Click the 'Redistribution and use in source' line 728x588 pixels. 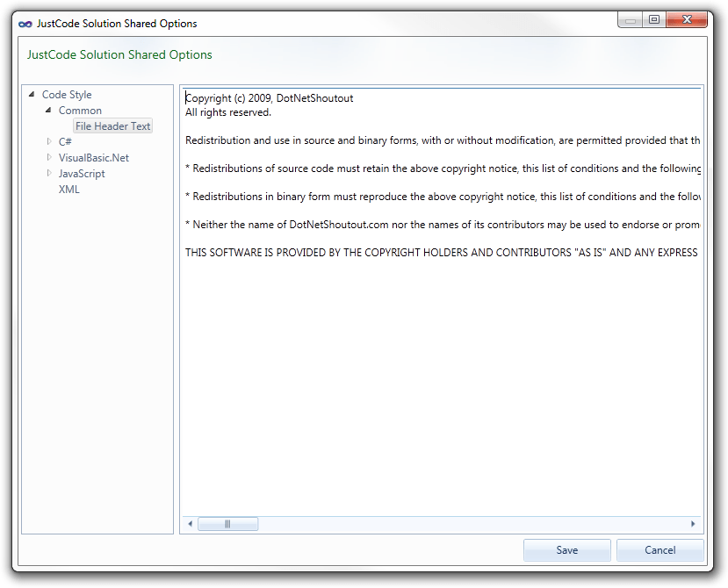pos(443,140)
